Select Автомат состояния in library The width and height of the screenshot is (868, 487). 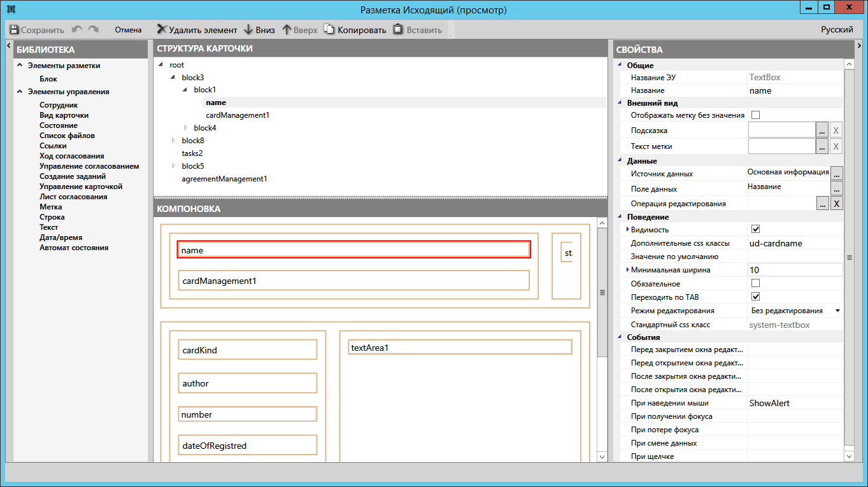(x=74, y=248)
